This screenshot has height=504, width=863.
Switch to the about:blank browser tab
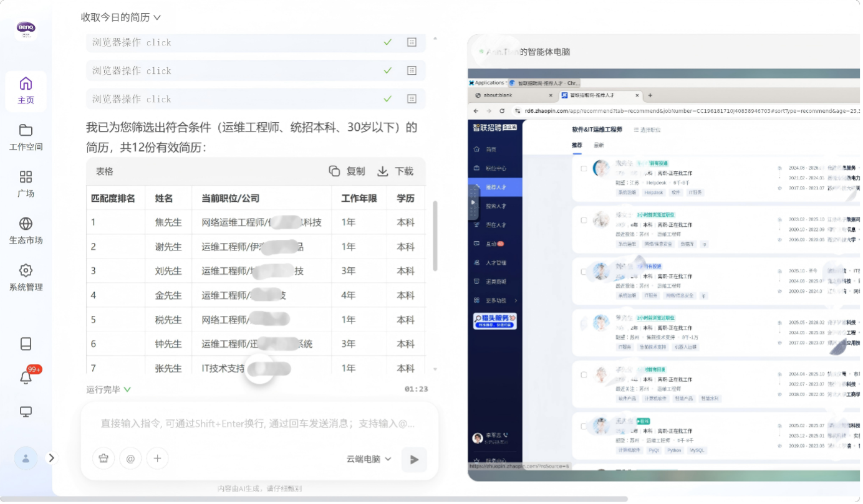pyautogui.click(x=511, y=95)
